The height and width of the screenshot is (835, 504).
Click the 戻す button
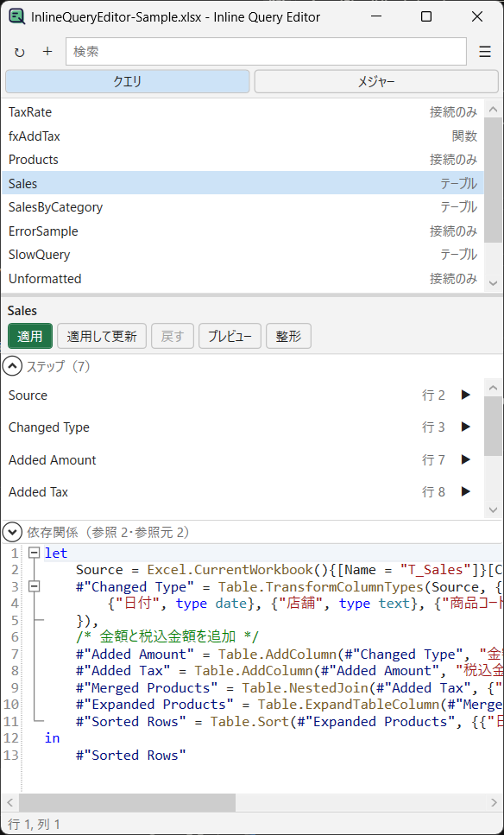coord(173,336)
